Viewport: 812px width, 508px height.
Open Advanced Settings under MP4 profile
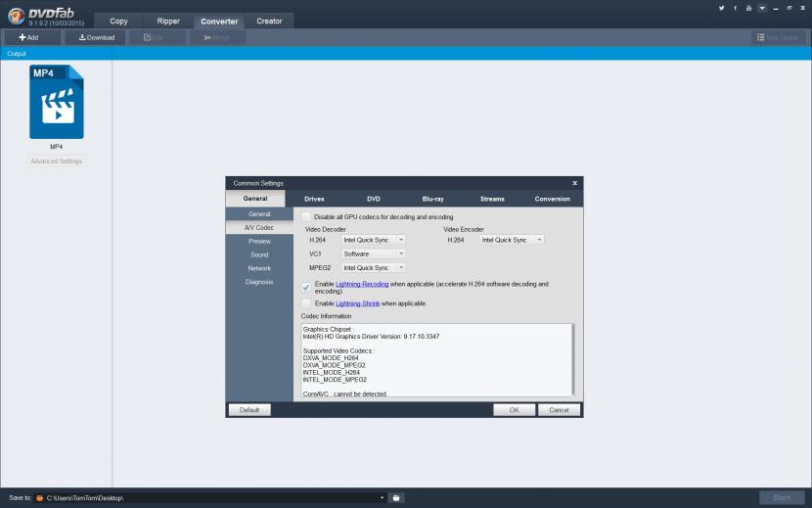[x=57, y=162]
